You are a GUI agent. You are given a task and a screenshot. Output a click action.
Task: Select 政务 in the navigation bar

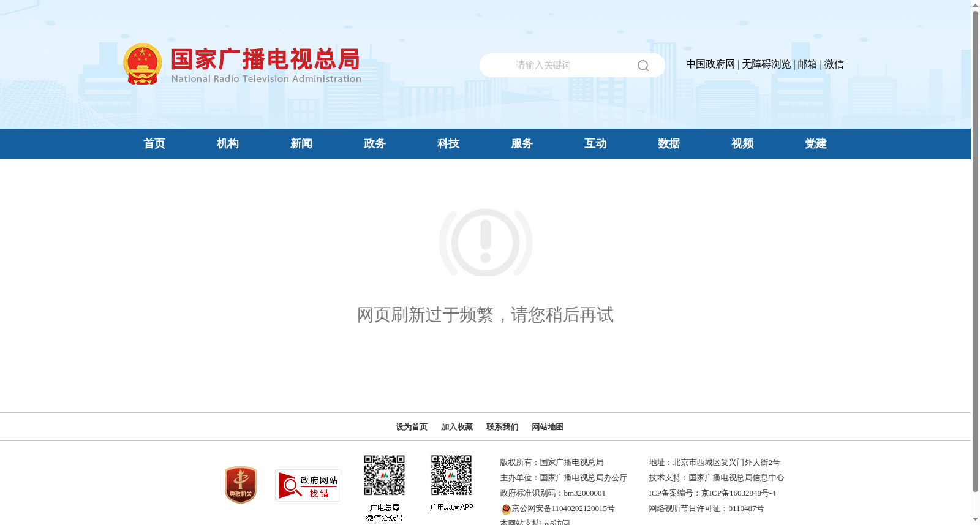(375, 144)
